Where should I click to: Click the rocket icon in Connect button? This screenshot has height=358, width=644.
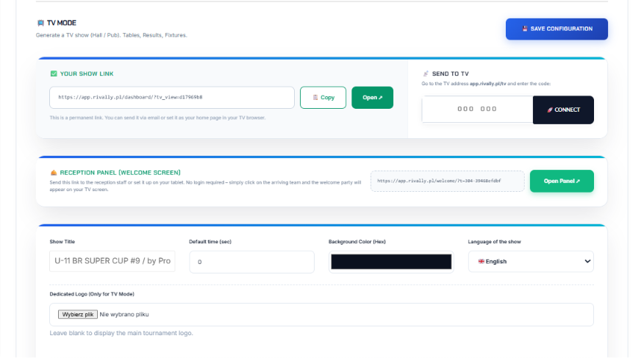[x=550, y=110]
